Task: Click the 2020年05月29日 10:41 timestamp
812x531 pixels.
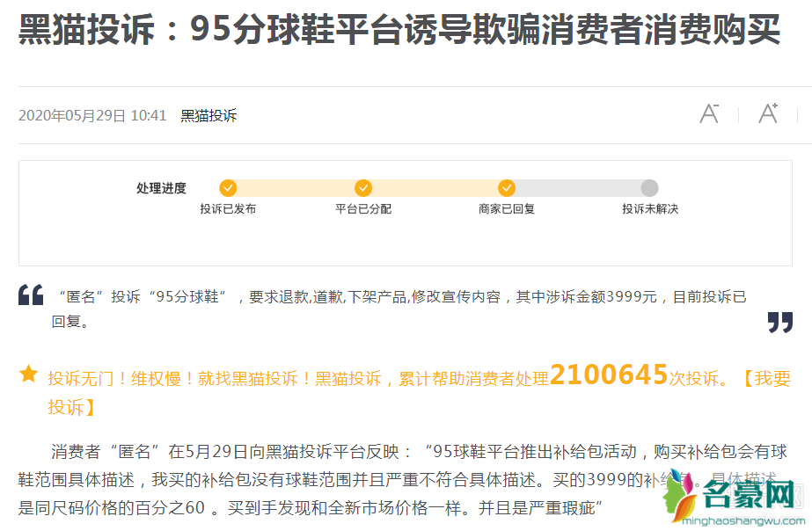Action: (92, 116)
